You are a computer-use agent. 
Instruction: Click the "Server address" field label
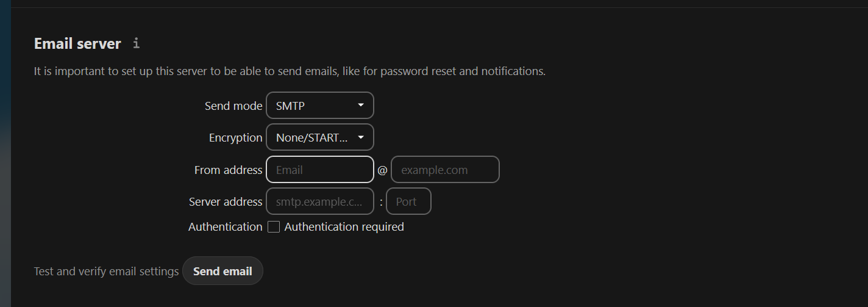[226, 201]
